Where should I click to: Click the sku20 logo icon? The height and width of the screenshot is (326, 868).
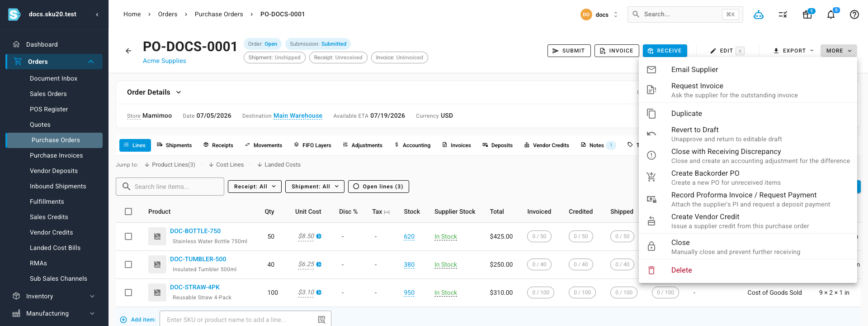click(x=14, y=14)
